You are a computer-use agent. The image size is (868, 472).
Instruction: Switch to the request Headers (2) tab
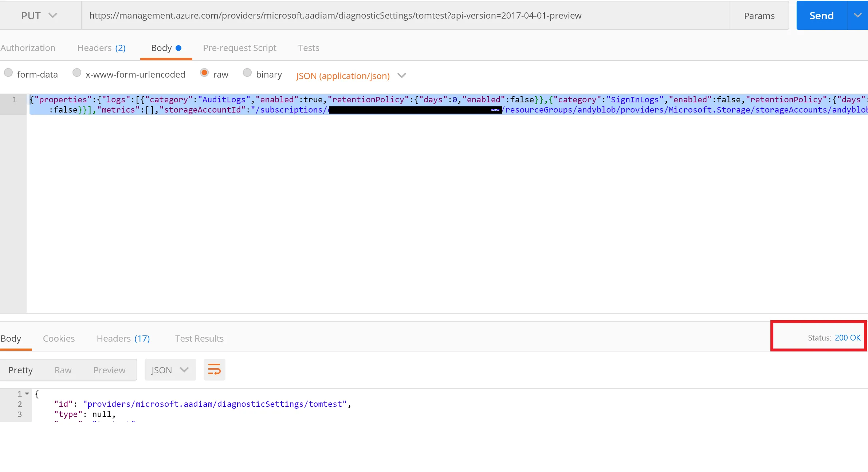click(x=101, y=48)
